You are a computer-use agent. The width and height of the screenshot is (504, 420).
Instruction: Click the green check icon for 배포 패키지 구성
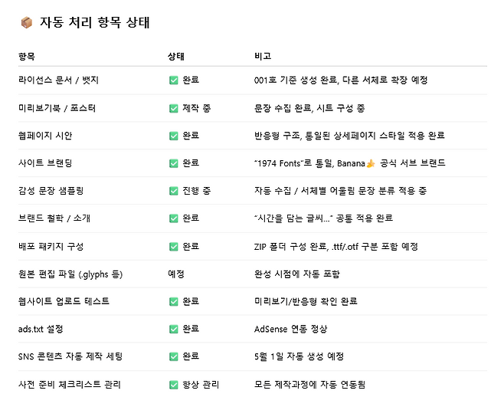click(173, 246)
